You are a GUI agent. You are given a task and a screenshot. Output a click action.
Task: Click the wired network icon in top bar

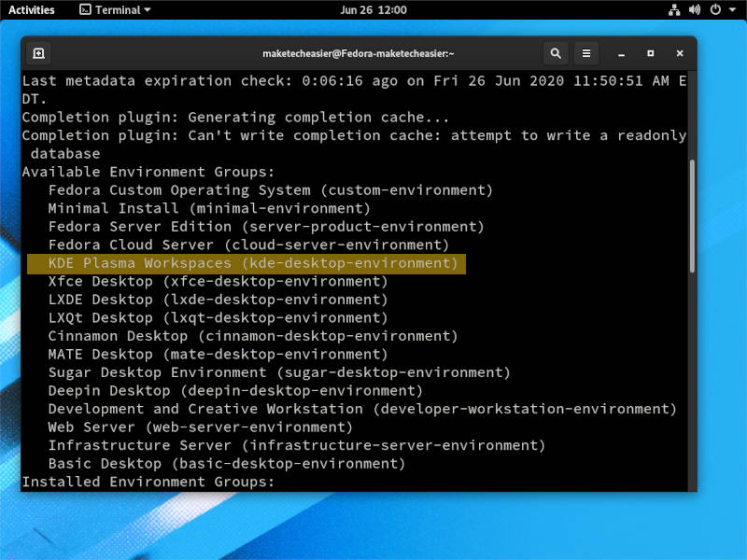click(675, 9)
